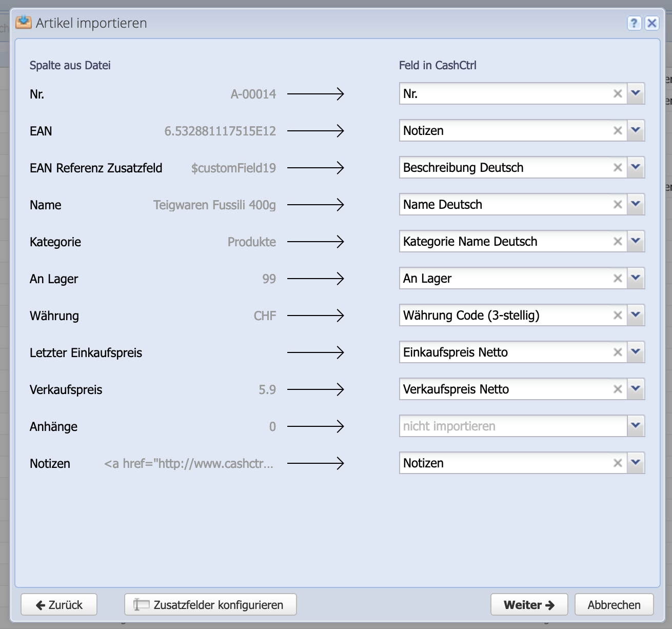
Task: Click the Weiter button
Action: coord(529,604)
